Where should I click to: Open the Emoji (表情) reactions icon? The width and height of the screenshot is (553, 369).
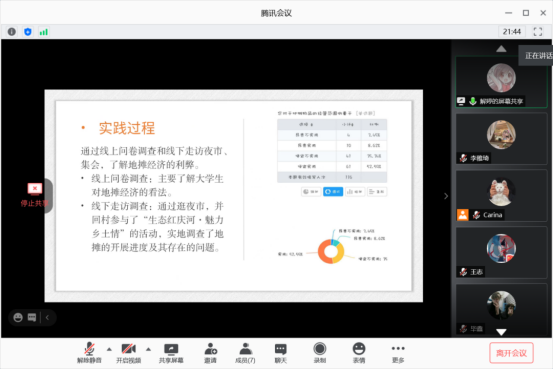coord(359,353)
